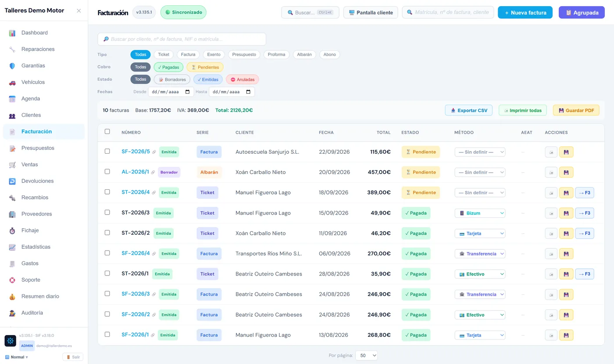The image size is (614, 364).
Task: Open payment method dropdown for SF-2026/5
Action: [480, 152]
